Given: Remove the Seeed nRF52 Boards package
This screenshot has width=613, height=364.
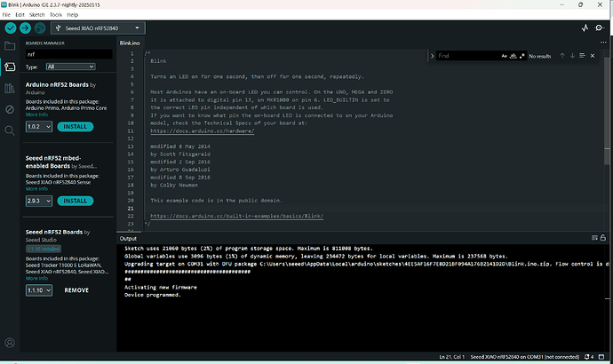Looking at the screenshot, I should (x=76, y=290).
